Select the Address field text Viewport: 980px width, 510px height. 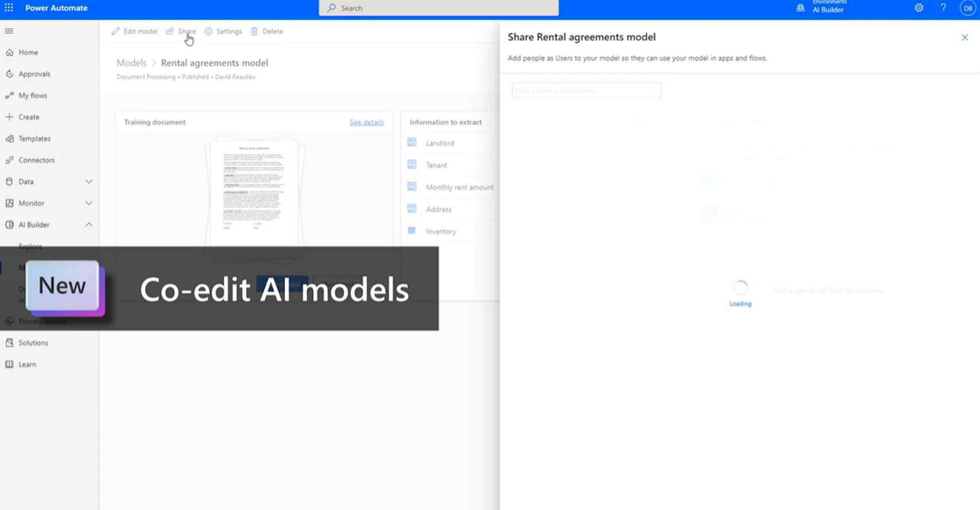pyautogui.click(x=439, y=209)
